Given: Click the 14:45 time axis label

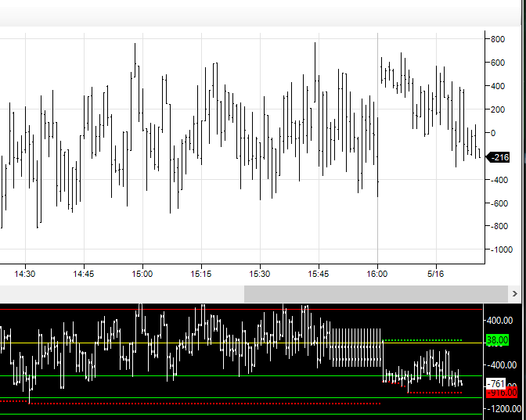Looking at the screenshot, I should (x=84, y=274).
